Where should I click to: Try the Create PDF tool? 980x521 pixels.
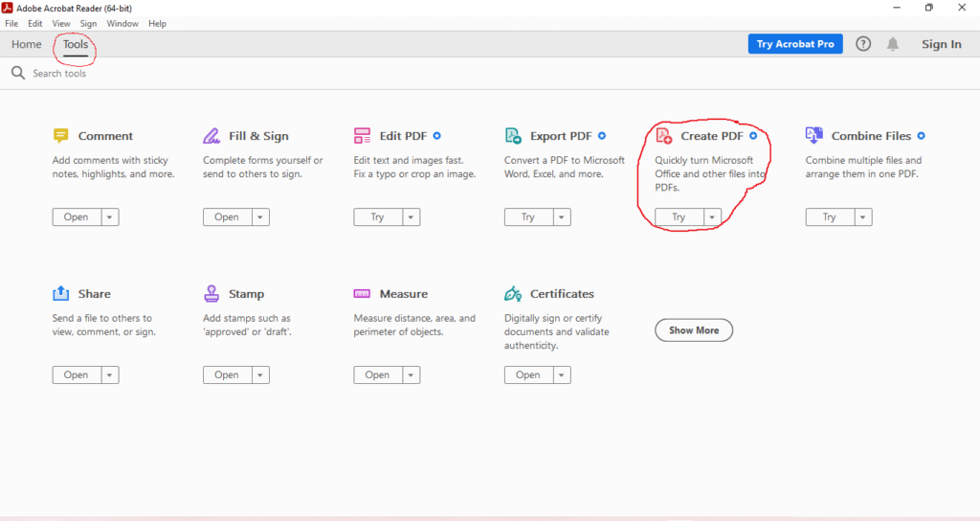tap(679, 217)
